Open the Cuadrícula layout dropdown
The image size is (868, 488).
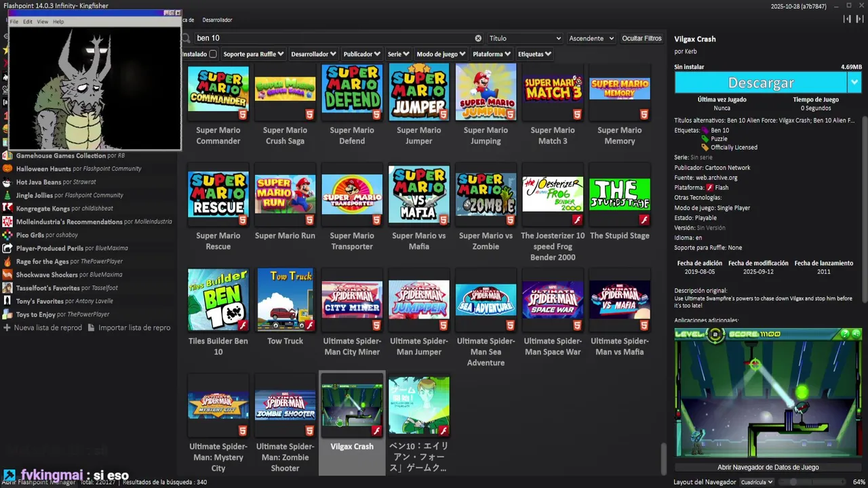coord(757,482)
